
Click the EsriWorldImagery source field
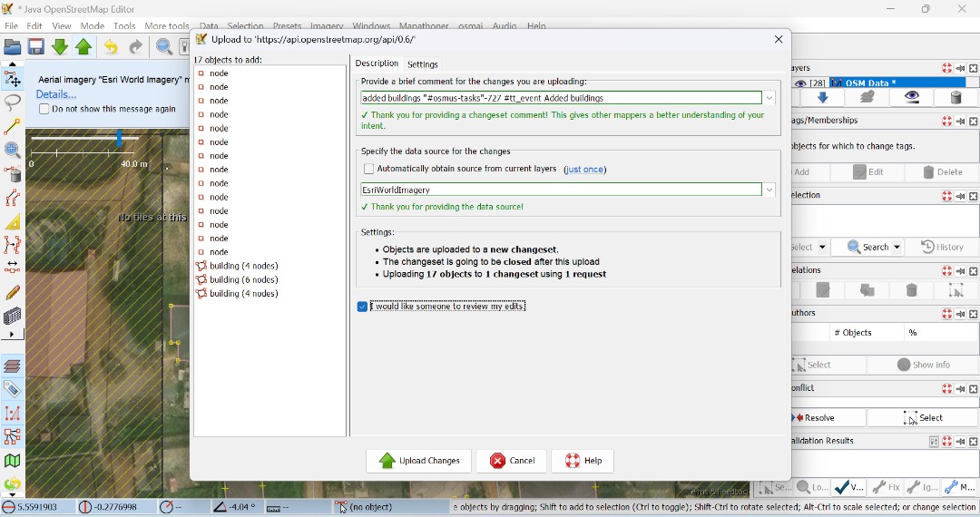(562, 190)
